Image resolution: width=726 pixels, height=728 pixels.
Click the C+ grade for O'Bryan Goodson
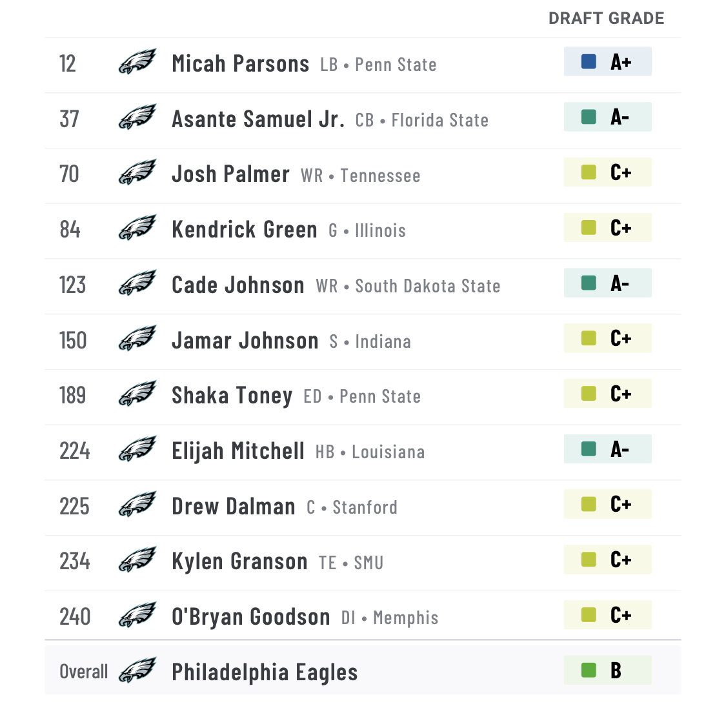[608, 614]
